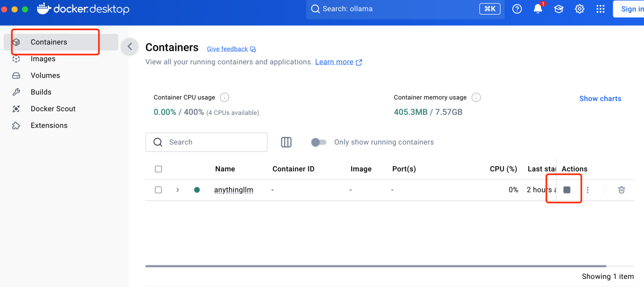Click the Extensions puzzle icon
The image size is (644, 287).
pos(16,125)
